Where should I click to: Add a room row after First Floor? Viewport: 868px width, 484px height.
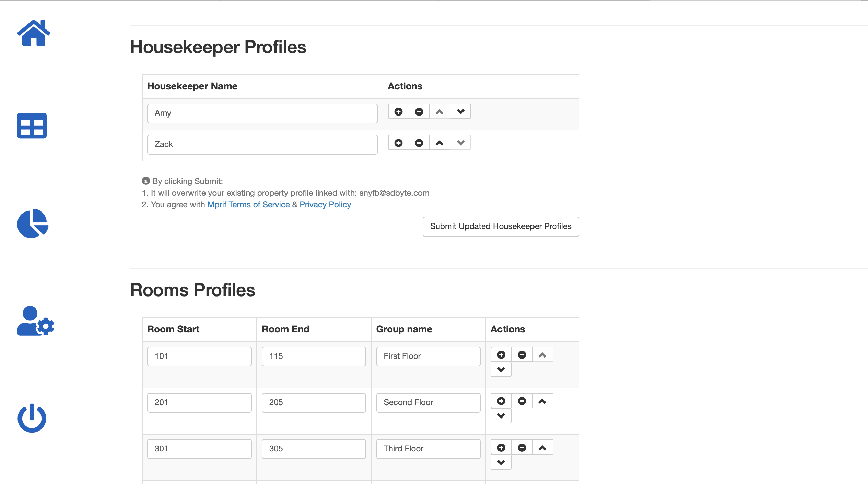click(x=501, y=355)
